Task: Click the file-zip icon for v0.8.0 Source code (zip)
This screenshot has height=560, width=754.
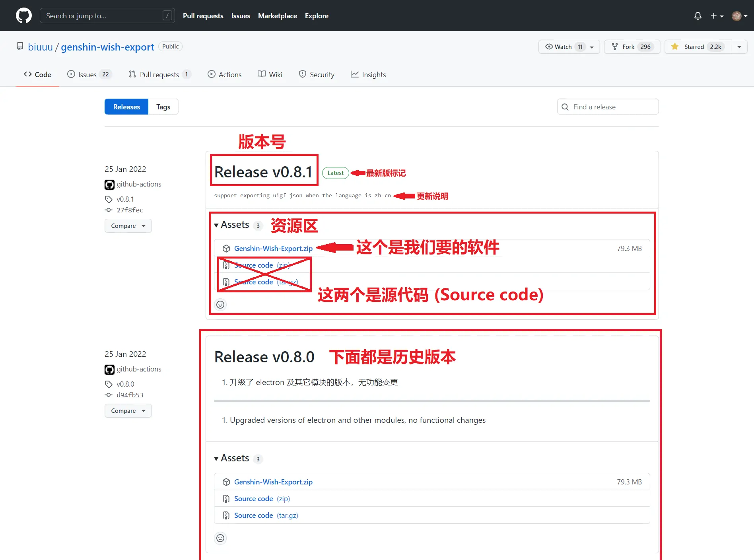Action: coord(226,499)
